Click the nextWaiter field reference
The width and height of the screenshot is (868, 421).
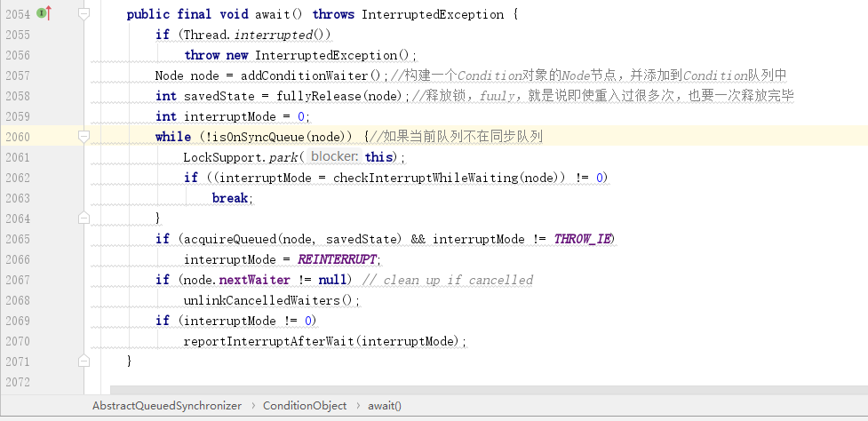coord(255,280)
